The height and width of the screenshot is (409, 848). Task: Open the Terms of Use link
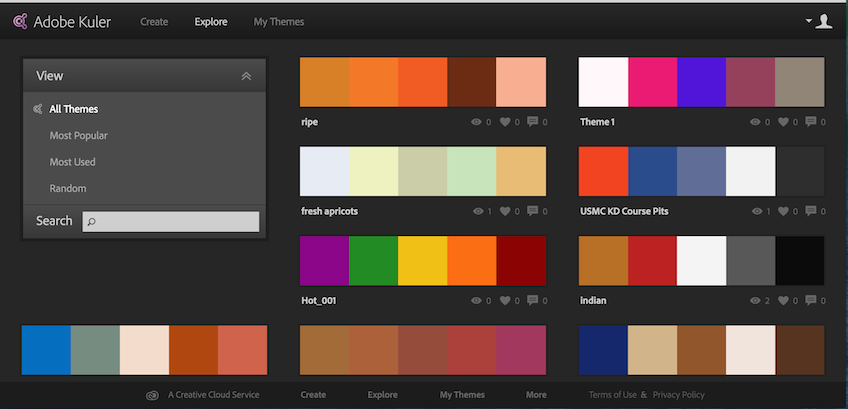click(612, 395)
